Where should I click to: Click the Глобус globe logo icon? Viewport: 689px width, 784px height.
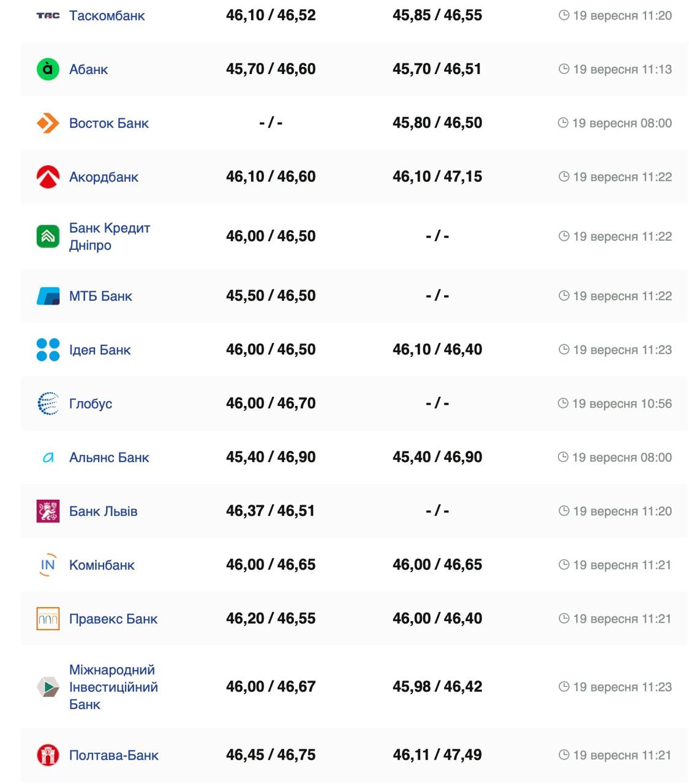[48, 404]
